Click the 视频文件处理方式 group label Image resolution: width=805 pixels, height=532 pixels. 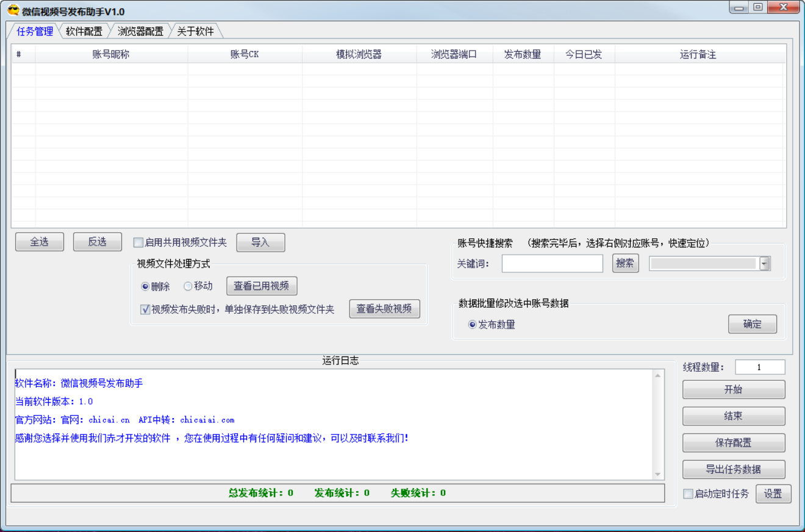pos(174,264)
